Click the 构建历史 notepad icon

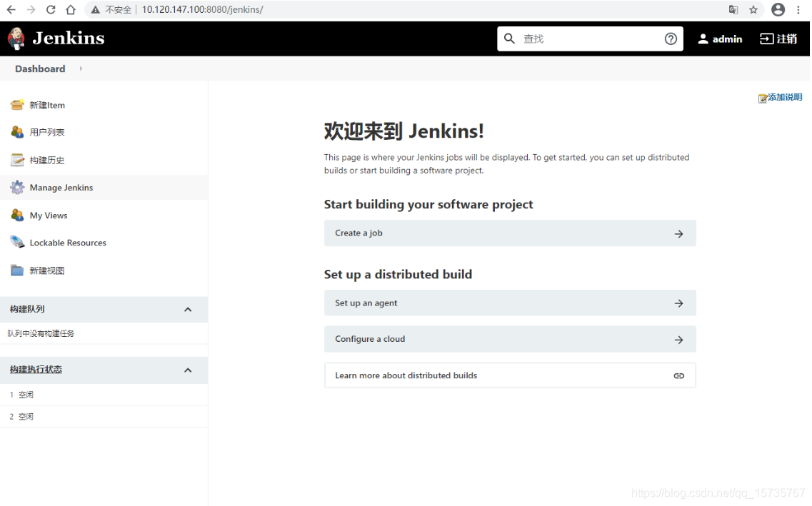click(17, 160)
